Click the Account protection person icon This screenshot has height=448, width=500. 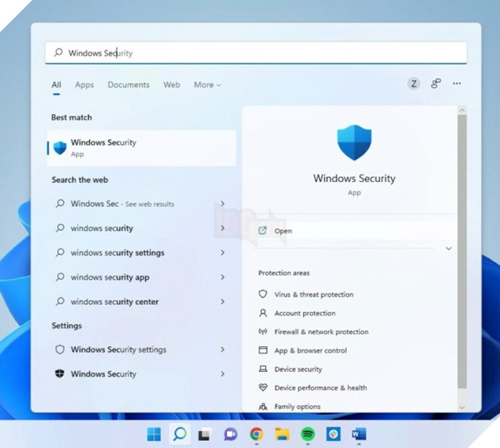pyautogui.click(x=263, y=313)
